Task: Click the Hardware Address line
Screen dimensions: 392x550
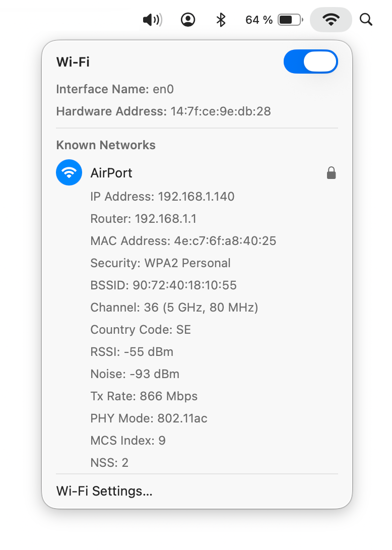Action: (163, 111)
